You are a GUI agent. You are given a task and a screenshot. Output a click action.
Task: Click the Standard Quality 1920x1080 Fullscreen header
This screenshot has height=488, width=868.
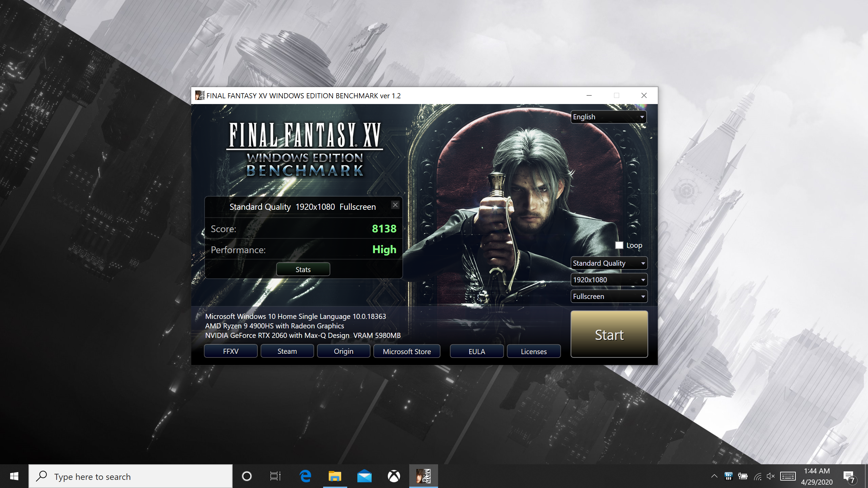pyautogui.click(x=302, y=207)
